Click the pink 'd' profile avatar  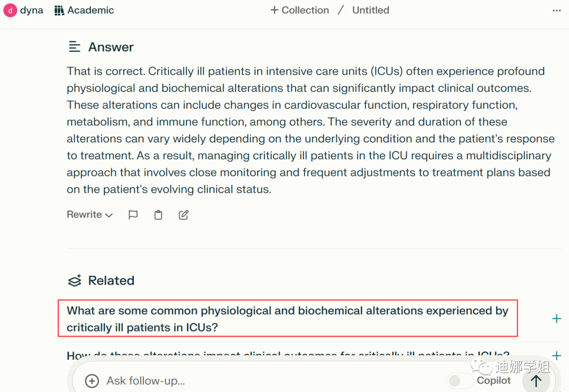pos(10,11)
